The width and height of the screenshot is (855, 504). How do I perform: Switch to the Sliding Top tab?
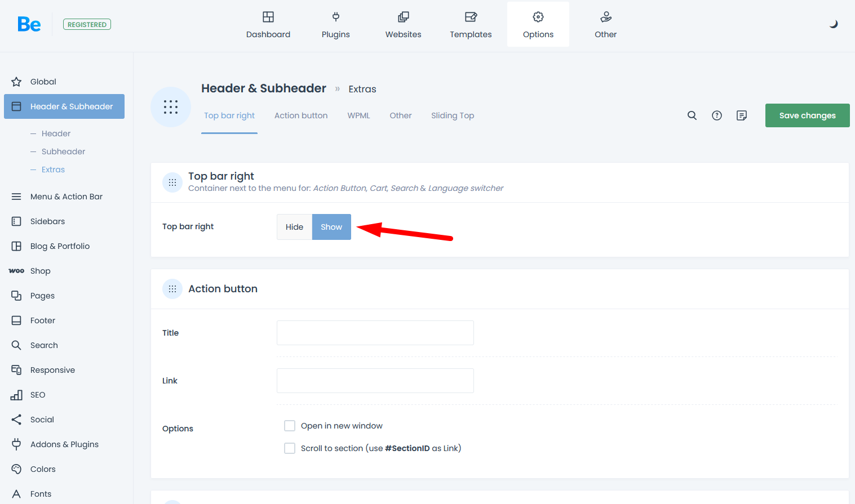(453, 115)
